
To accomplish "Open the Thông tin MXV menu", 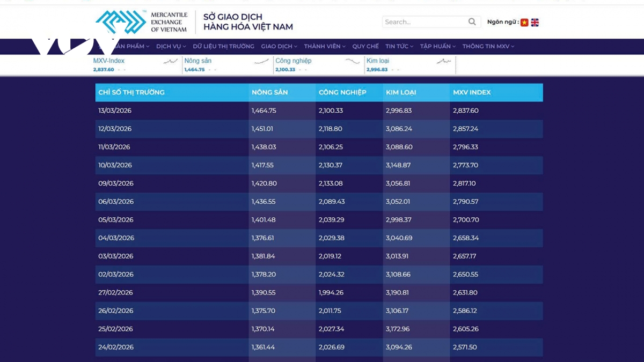I will [488, 47].
